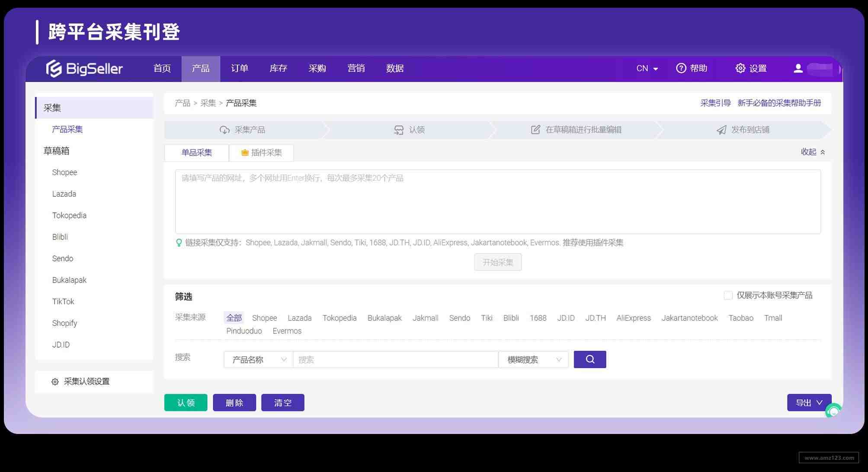Image resolution: width=868 pixels, height=472 pixels.
Task: Filter source by Shopee
Action: (264, 318)
